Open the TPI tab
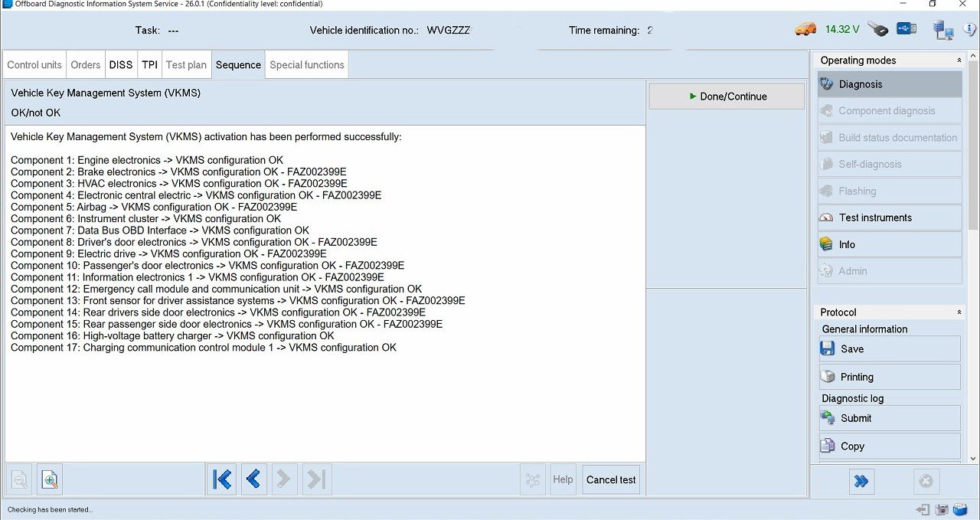980x520 pixels. point(149,65)
